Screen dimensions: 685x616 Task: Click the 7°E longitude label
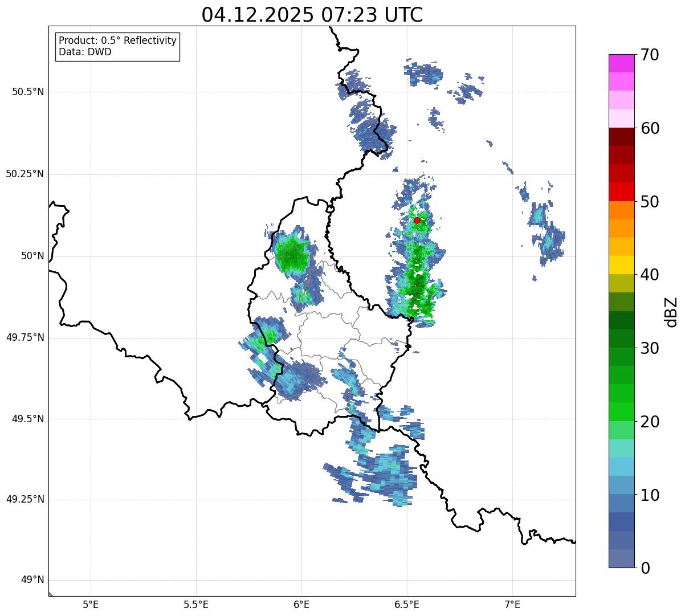512,604
